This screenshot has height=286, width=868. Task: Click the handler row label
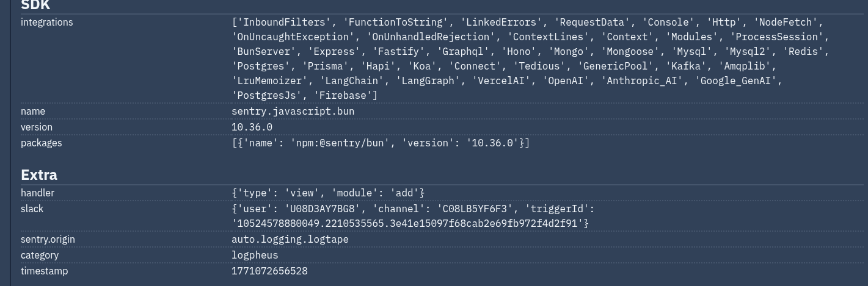coord(38,193)
